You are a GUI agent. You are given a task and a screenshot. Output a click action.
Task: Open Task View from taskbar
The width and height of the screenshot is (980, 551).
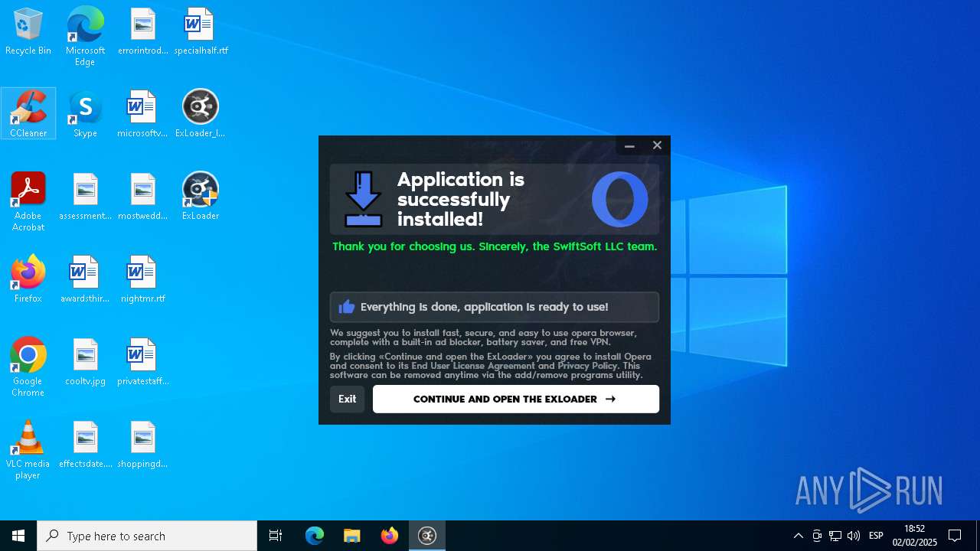click(276, 536)
